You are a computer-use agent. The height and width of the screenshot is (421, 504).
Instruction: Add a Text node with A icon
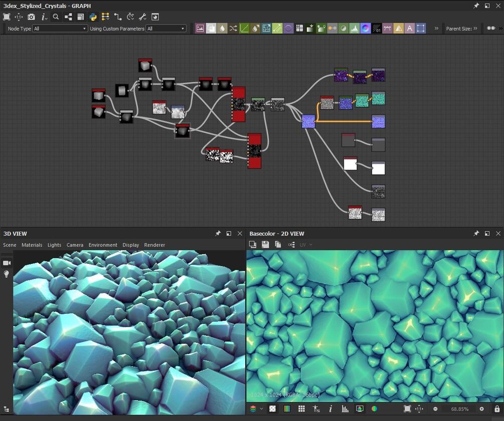(x=410, y=28)
